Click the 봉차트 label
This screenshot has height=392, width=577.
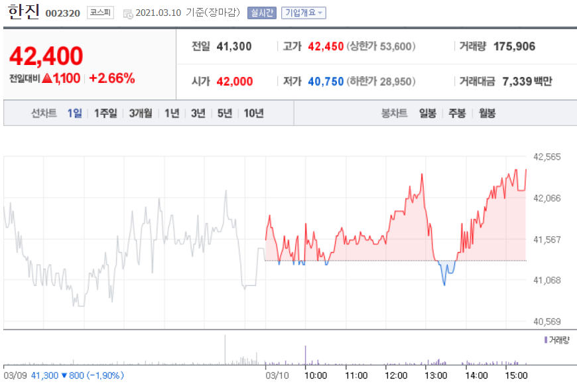click(x=394, y=113)
